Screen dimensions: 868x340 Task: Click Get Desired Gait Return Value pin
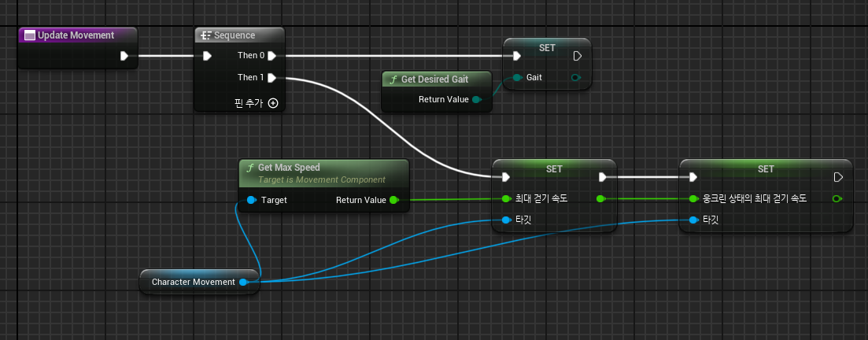(x=476, y=100)
